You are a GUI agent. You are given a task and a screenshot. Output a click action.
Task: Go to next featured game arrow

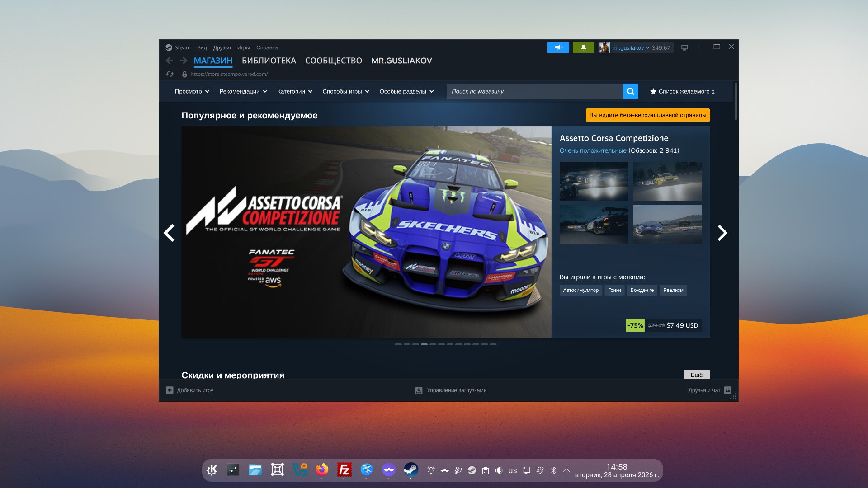tap(722, 233)
